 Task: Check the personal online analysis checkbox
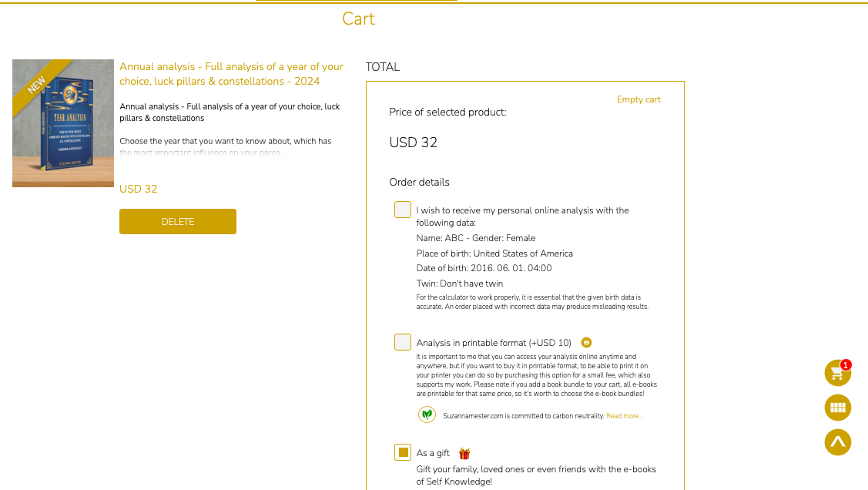[403, 210]
